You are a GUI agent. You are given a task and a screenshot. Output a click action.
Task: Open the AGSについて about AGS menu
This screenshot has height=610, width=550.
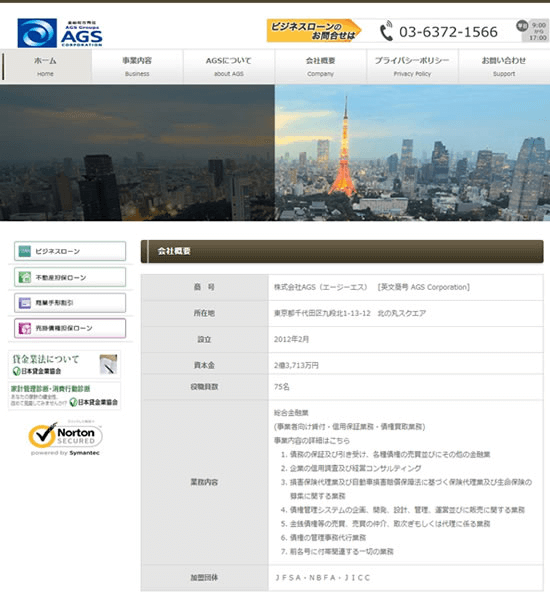229,67
